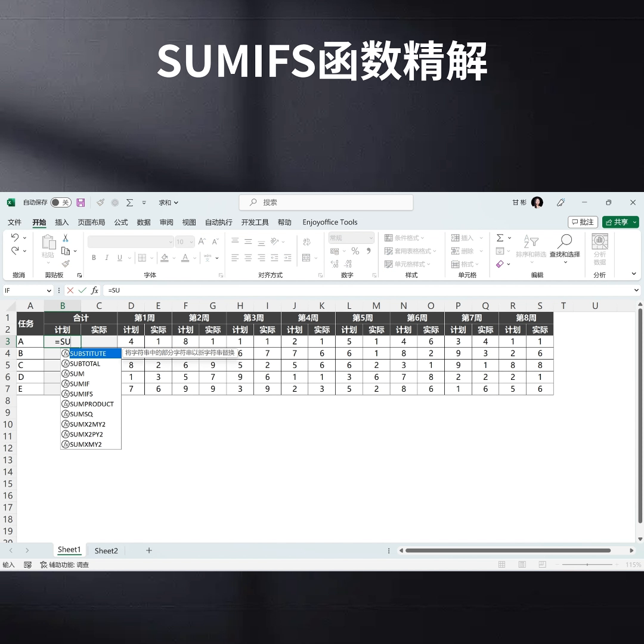Select SUMPRODUCT from autocomplete list

[91, 404]
